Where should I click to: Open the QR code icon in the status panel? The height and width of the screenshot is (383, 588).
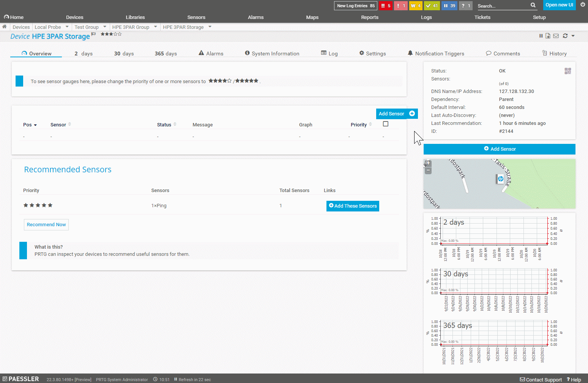coord(568,71)
